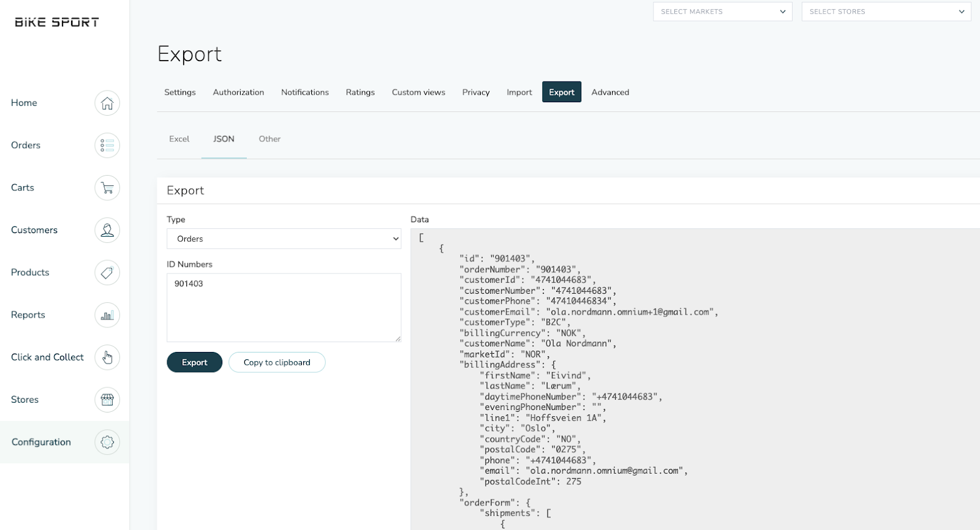Viewport: 980px width, 530px height.
Task: Expand the Type dropdown showing Orders
Action: pos(284,239)
